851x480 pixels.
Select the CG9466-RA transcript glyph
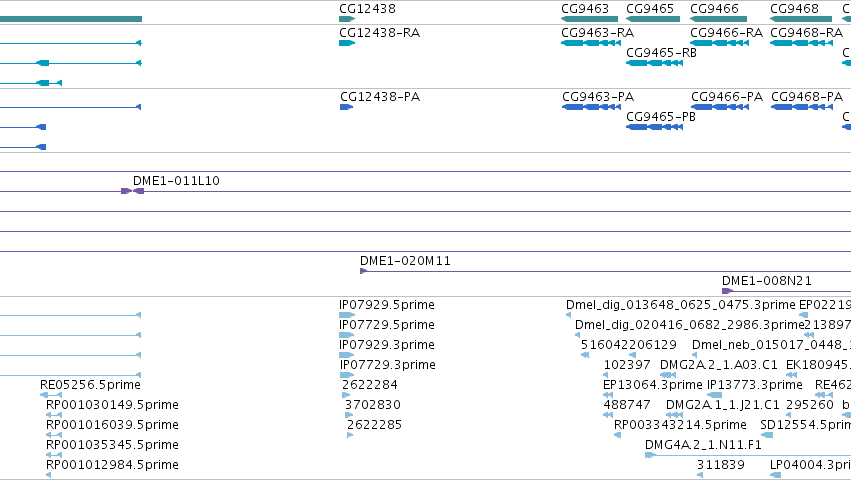(x=719, y=43)
